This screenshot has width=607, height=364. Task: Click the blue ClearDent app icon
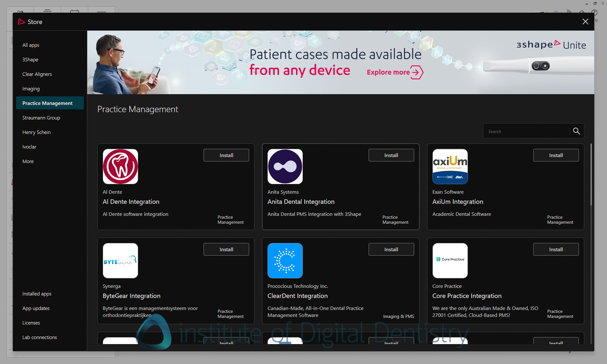(285, 261)
